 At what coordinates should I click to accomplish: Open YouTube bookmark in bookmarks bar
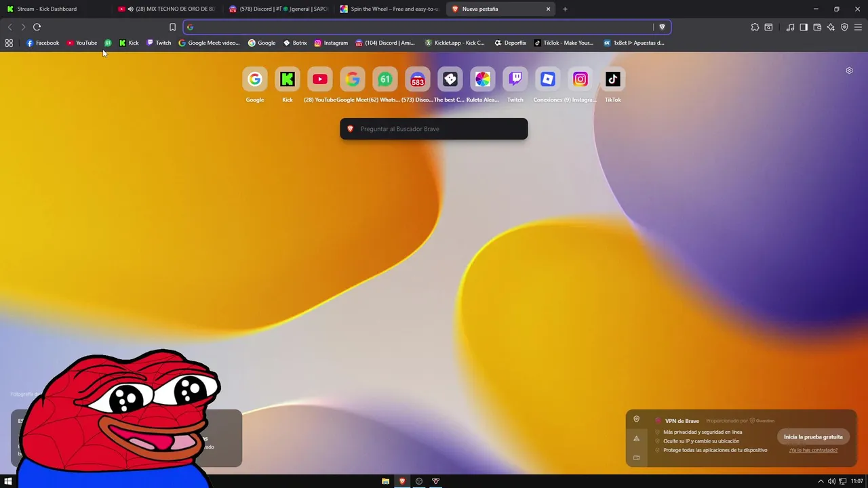click(x=81, y=43)
